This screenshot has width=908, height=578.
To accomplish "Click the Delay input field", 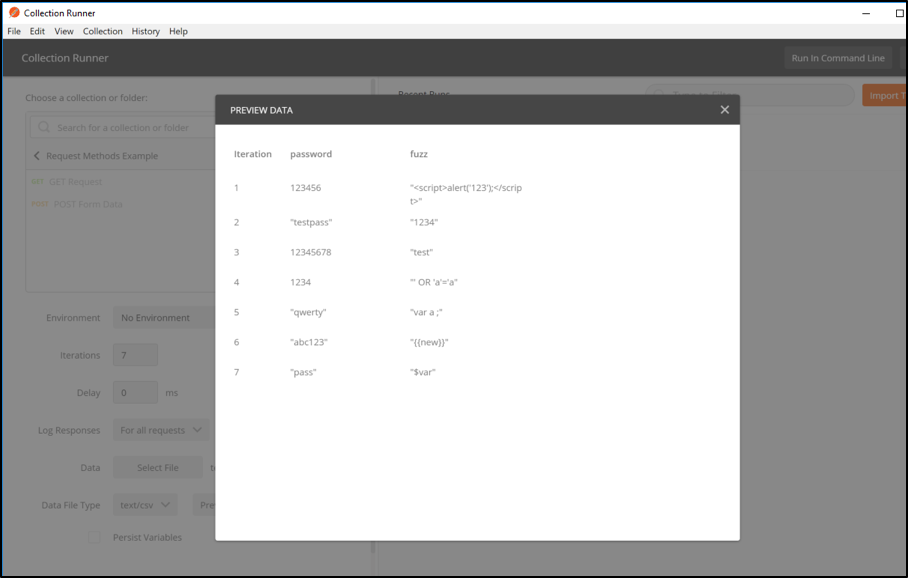I will click(x=135, y=392).
